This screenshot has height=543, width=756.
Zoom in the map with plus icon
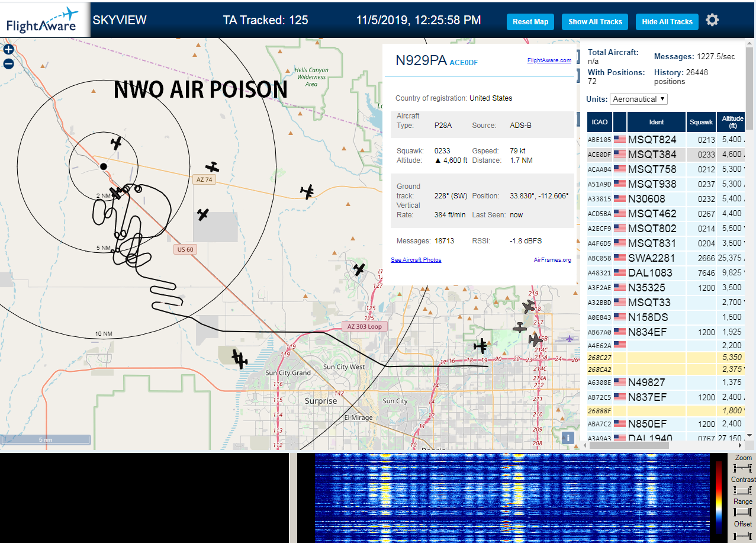[x=8, y=50]
